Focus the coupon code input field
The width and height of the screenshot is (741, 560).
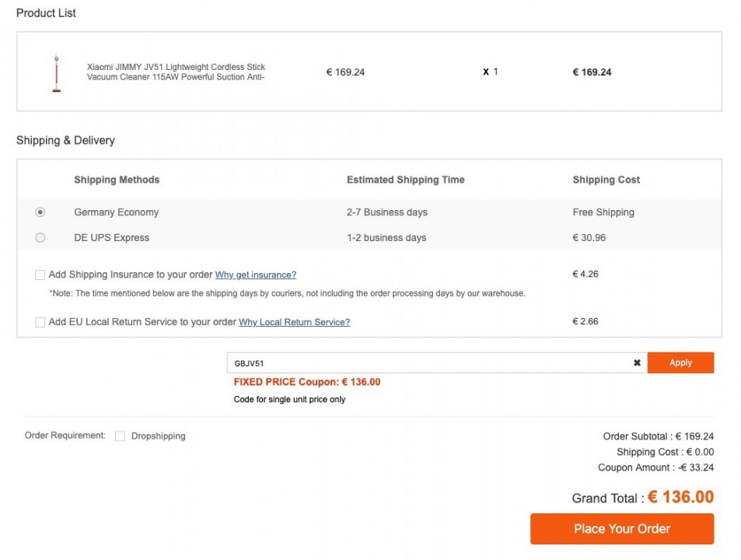pos(430,363)
